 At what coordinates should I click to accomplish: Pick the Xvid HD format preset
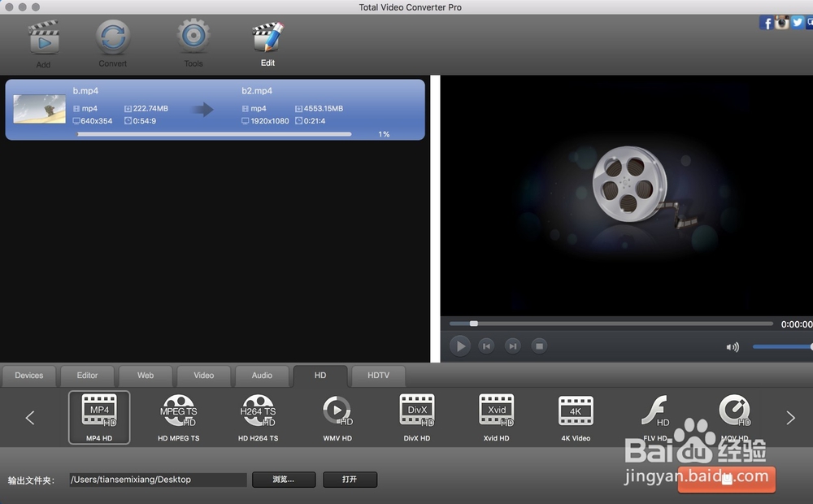496,417
